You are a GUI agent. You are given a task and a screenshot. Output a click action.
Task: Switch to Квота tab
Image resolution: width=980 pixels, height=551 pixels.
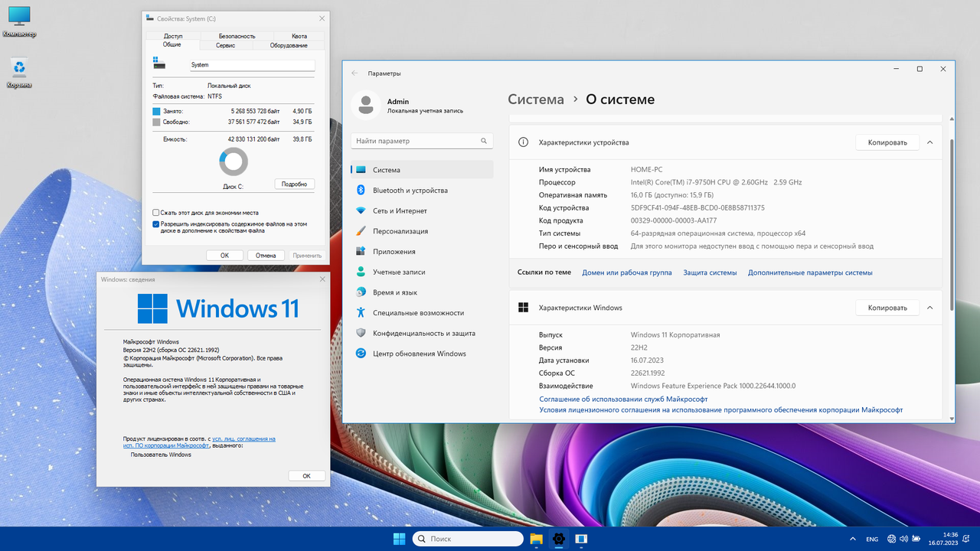tap(299, 36)
